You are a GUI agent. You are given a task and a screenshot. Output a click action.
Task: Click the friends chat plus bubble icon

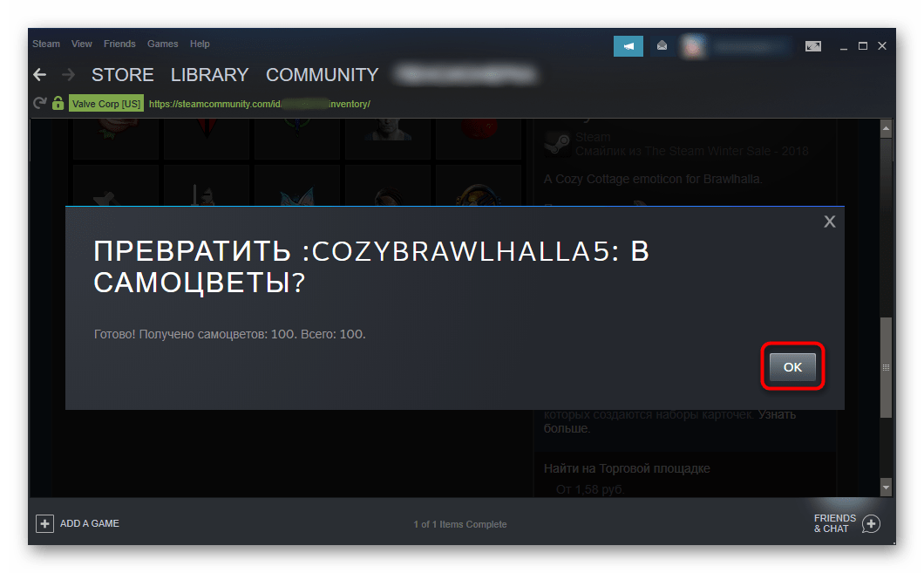pyautogui.click(x=871, y=523)
